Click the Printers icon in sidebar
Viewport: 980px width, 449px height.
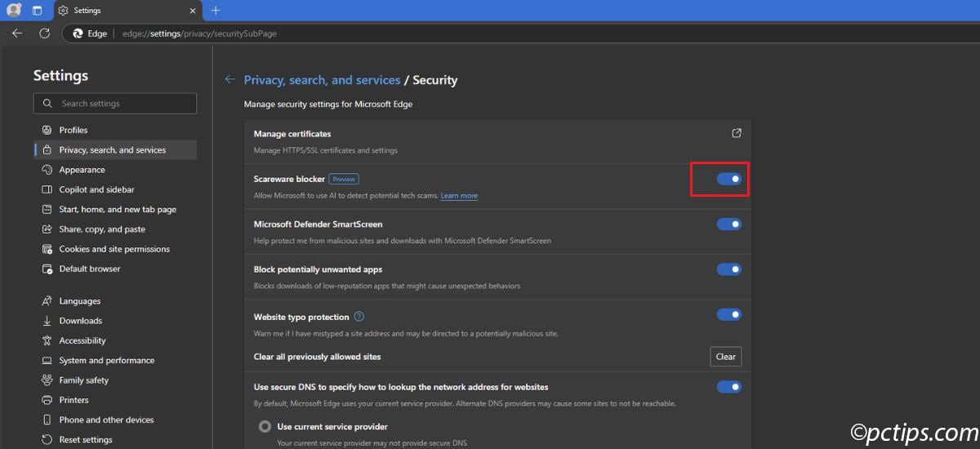[47, 400]
